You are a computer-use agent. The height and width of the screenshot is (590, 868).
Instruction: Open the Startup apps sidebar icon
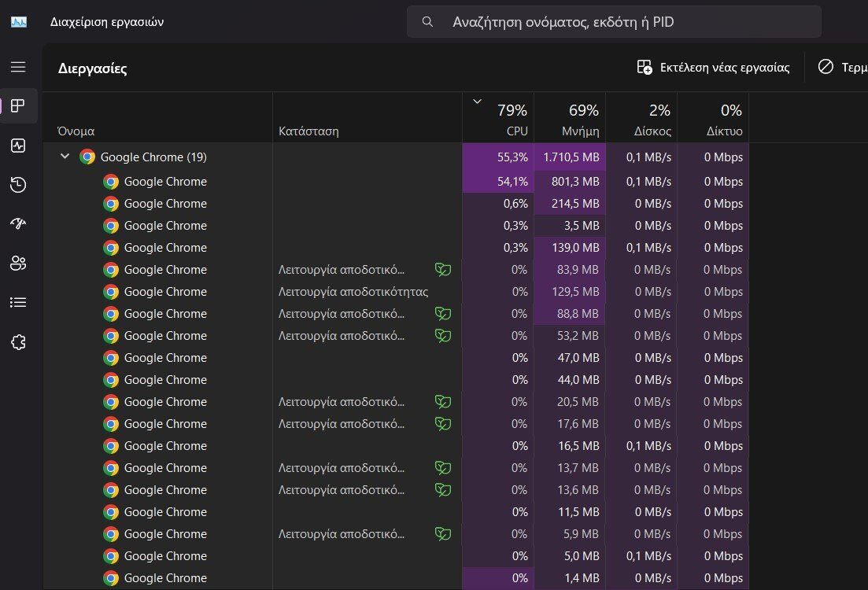point(18,223)
